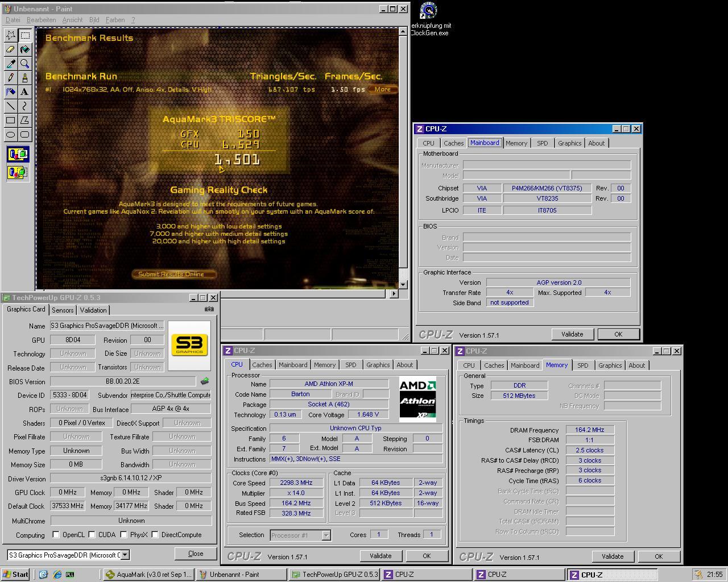Click OK in the CPU-Z Mainboard window
This screenshot has width=728, height=582.
[x=618, y=334]
